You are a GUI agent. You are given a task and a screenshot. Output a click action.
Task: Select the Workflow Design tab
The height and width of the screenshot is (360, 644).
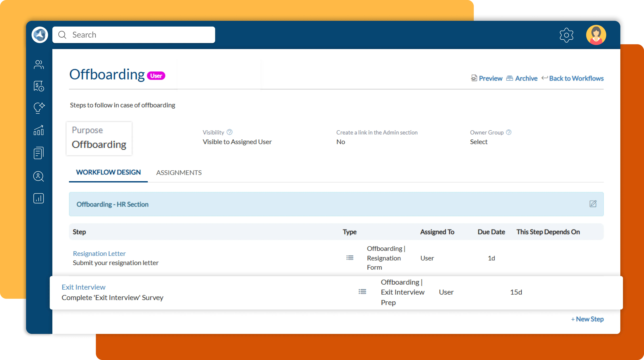coord(108,172)
